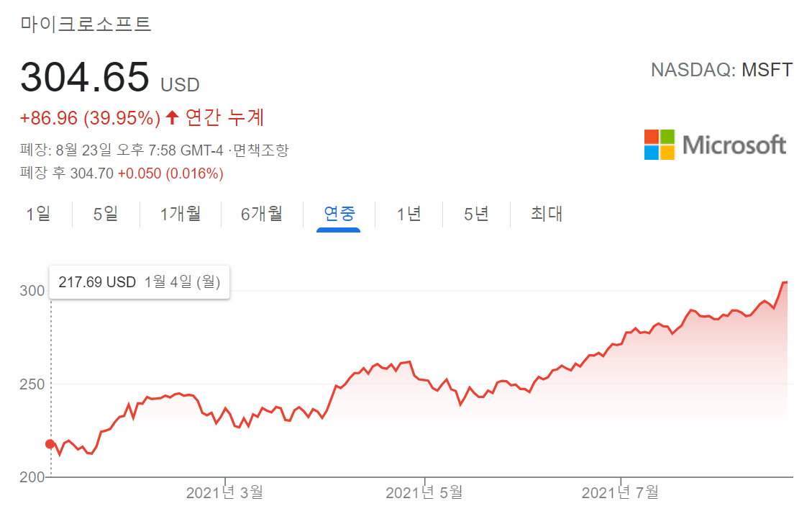The image size is (812, 519).
Task: Click the 2021년 5월 axis label
Action: (424, 493)
